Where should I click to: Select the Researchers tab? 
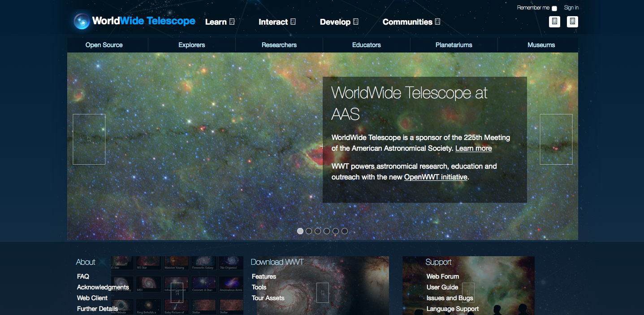279,44
